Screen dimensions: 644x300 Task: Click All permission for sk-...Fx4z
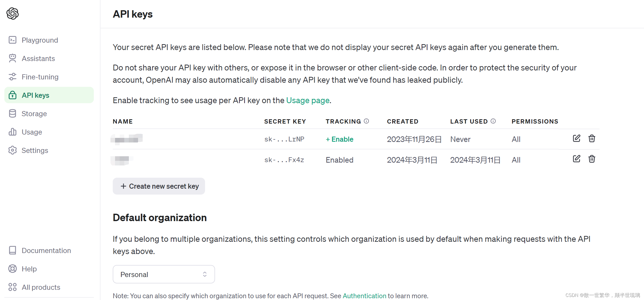point(516,160)
